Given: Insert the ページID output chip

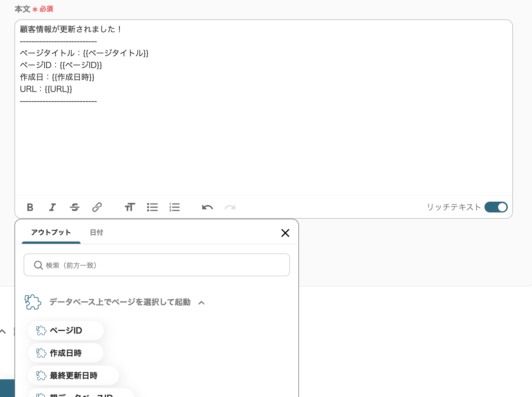Looking at the screenshot, I should (x=66, y=330).
